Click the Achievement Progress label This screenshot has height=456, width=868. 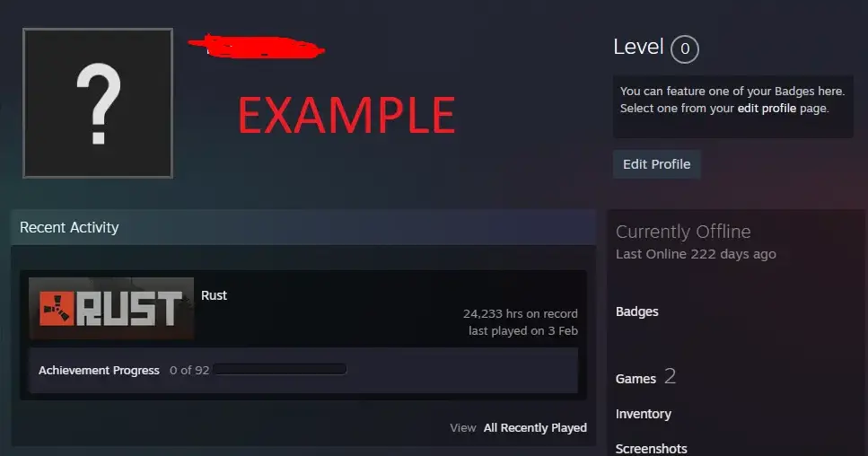pos(99,370)
